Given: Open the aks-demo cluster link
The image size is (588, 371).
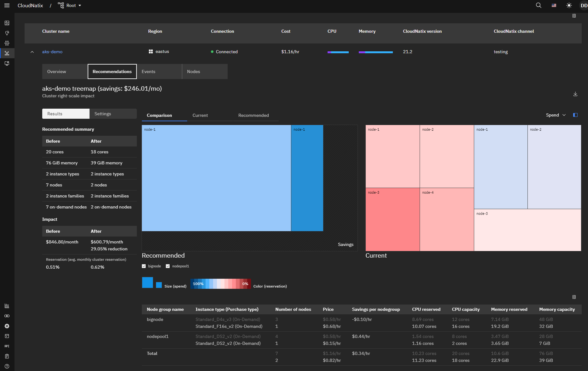Looking at the screenshot, I should point(52,52).
